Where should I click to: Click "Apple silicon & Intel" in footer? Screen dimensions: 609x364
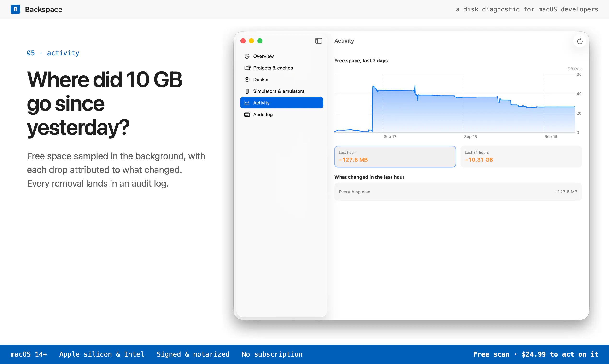pyautogui.click(x=102, y=354)
